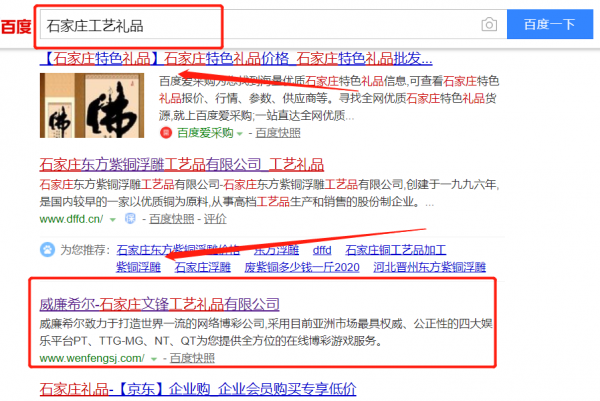Select the suggested search 废紫铜多少钱一斤2020
This screenshot has width=600, height=401.
pos(302,267)
